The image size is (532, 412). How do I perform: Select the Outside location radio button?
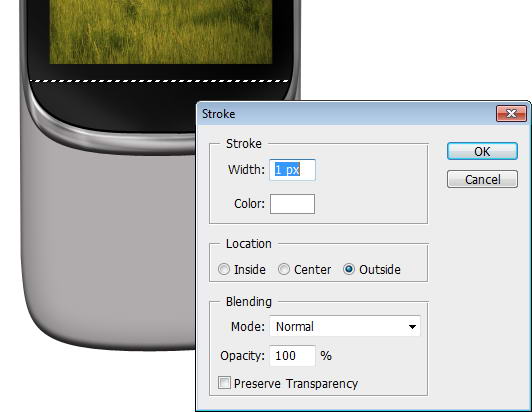(349, 269)
